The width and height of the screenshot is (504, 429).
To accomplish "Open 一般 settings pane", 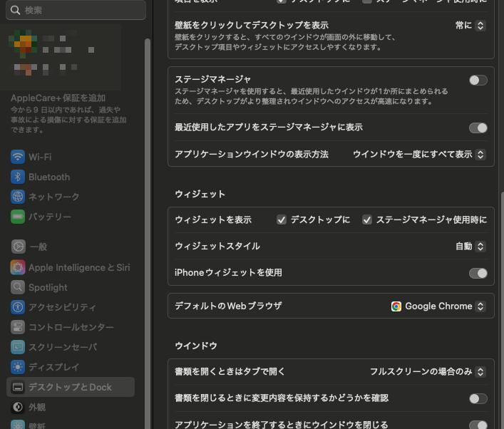I will (71, 247).
